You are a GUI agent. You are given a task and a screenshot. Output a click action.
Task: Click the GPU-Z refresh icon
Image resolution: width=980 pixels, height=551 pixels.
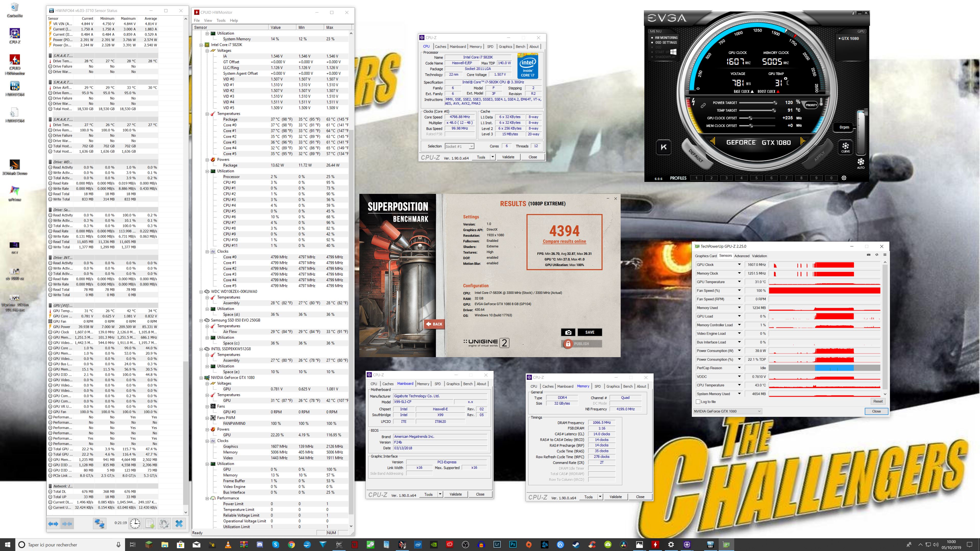877,255
